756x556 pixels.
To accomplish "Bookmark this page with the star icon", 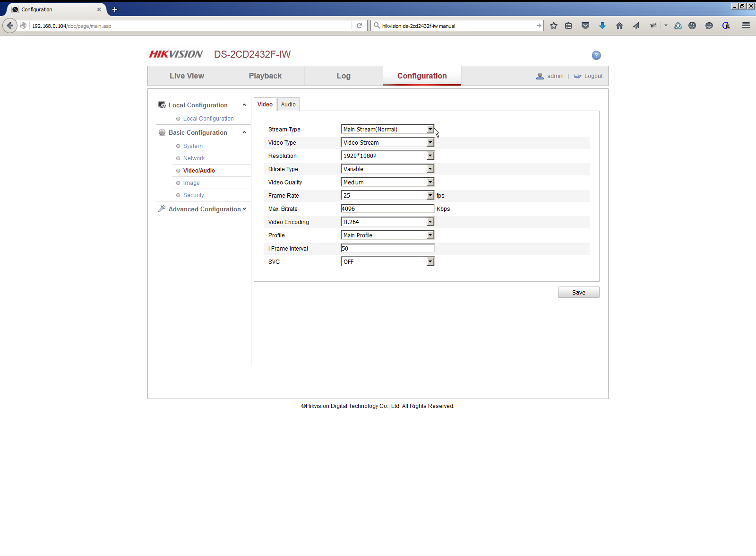I will [554, 26].
